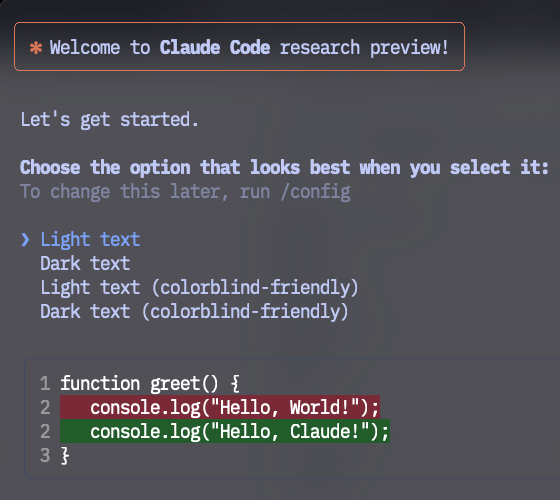Click line number 3 in code preview
This screenshot has width=560, height=500.
(x=45, y=456)
